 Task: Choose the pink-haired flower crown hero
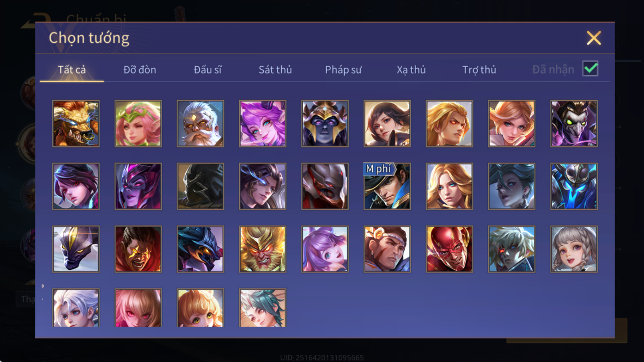click(x=138, y=123)
